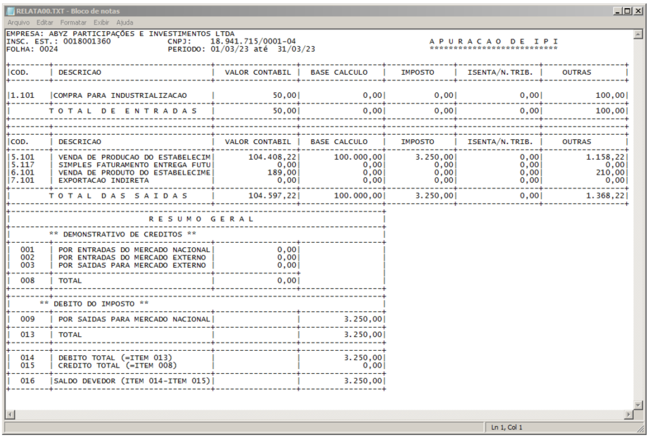
Task: Click RESUMO GERAL heading
Action: click(201, 219)
